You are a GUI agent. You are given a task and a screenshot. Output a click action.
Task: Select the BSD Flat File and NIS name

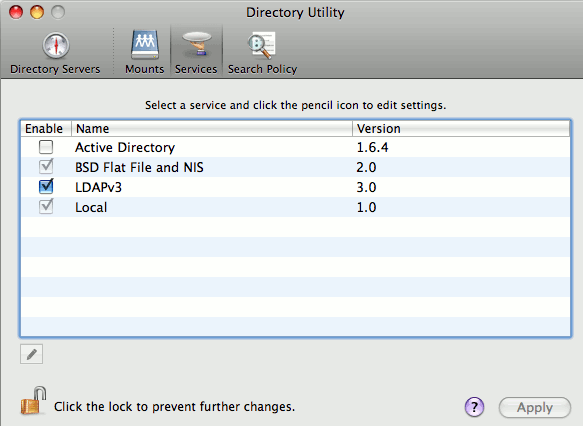(139, 167)
